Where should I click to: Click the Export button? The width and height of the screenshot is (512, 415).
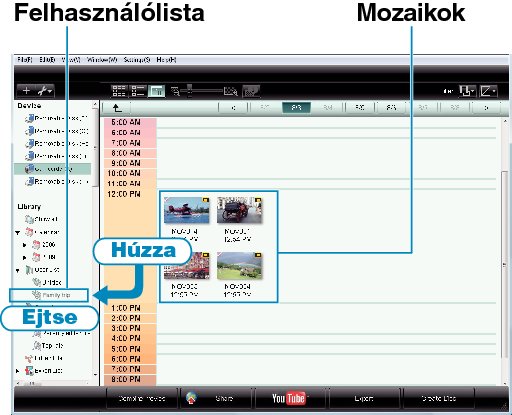pyautogui.click(x=365, y=398)
